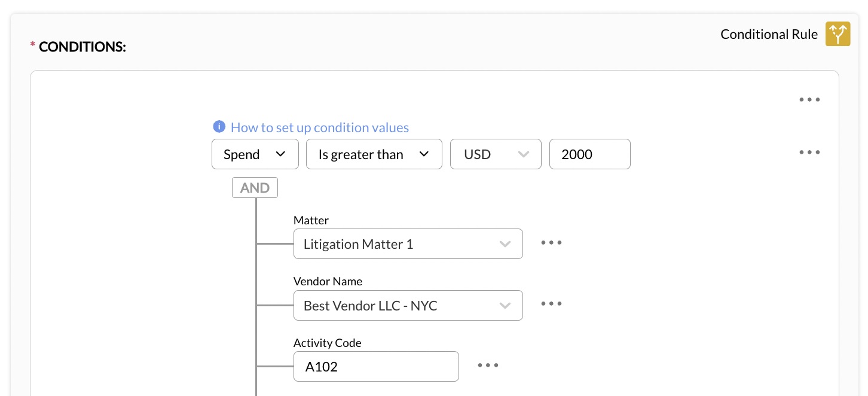Viewport: 868px width, 396px height.
Task: Open "How to set up condition values" link
Action: 320,127
